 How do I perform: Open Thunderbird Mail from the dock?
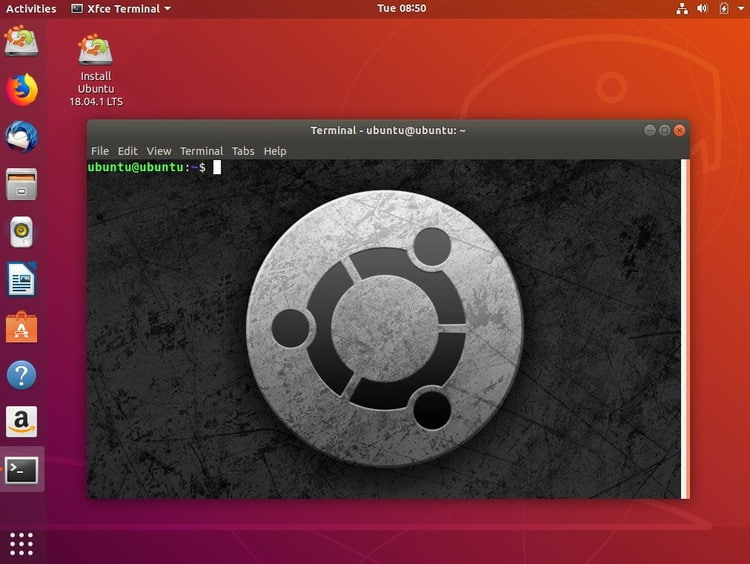click(22, 137)
